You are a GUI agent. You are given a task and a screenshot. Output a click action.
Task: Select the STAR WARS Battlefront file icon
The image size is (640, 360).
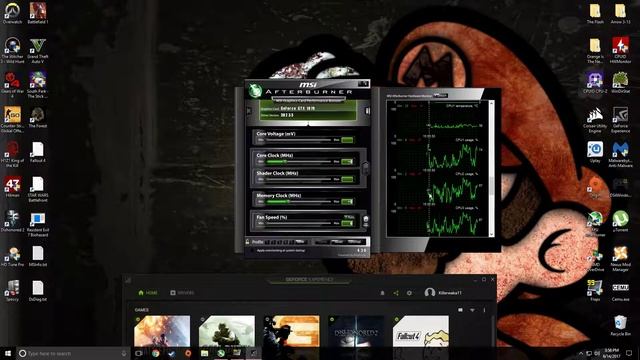[38, 189]
